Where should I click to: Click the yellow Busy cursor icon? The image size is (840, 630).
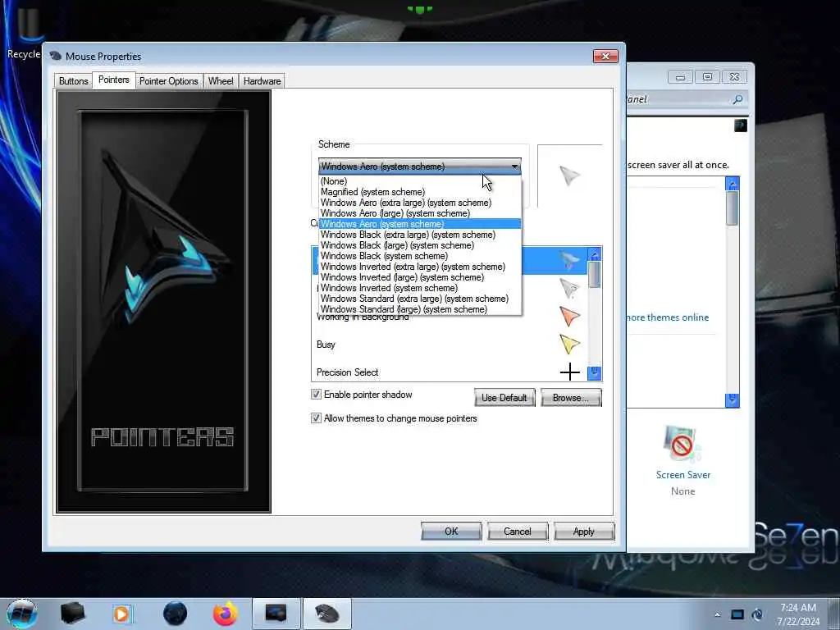[x=569, y=344]
